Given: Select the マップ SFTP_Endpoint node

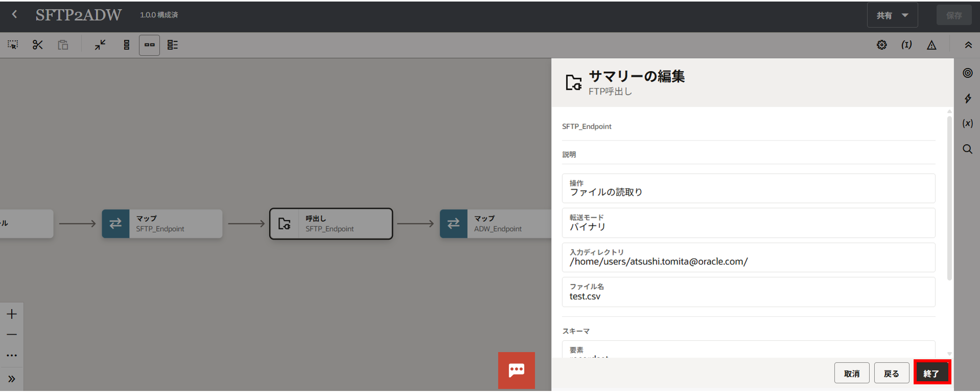Looking at the screenshot, I should coord(162,223).
